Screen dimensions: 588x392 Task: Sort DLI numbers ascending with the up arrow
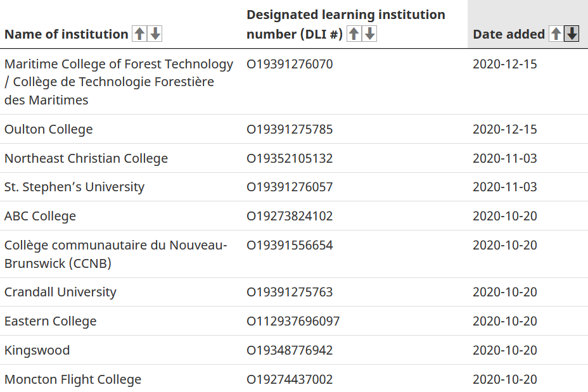click(x=354, y=34)
